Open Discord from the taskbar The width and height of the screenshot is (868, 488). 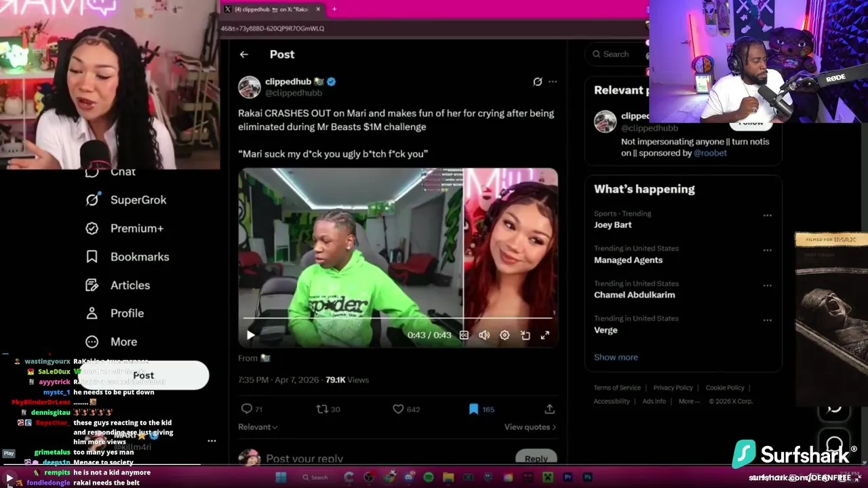[409, 477]
